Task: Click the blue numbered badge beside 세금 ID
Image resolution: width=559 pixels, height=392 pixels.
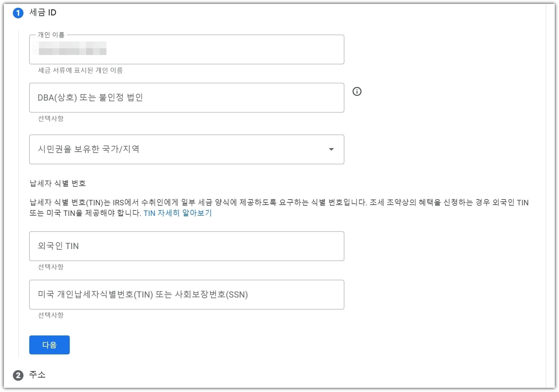Action: pyautogui.click(x=18, y=12)
